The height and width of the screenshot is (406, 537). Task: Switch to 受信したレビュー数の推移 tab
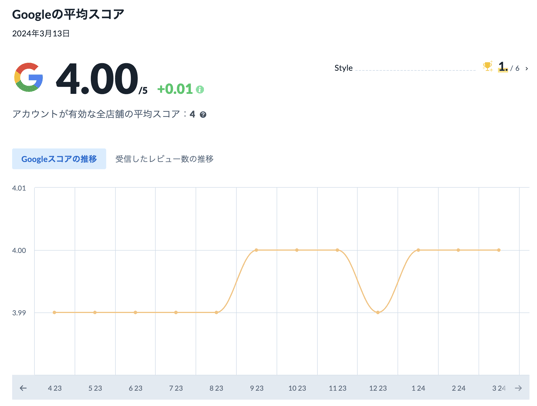click(x=164, y=159)
